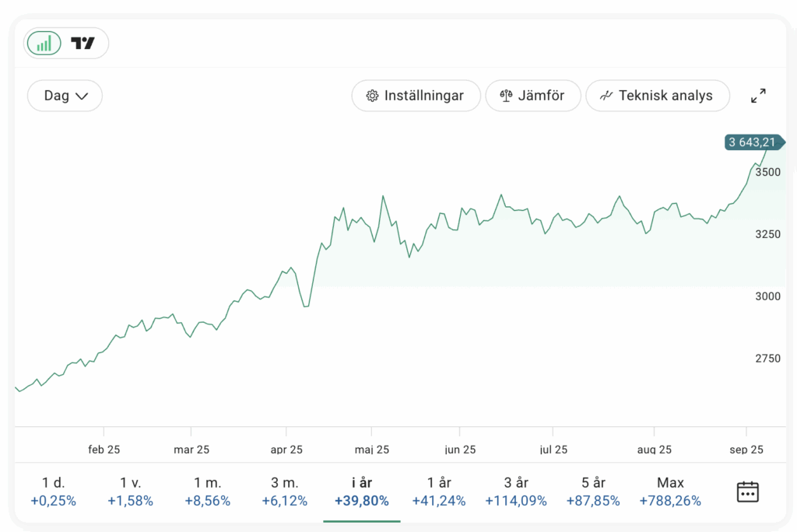Screen dimensions: 797x532
Task: Click the balance scale icon in Jämför
Action: (x=507, y=96)
